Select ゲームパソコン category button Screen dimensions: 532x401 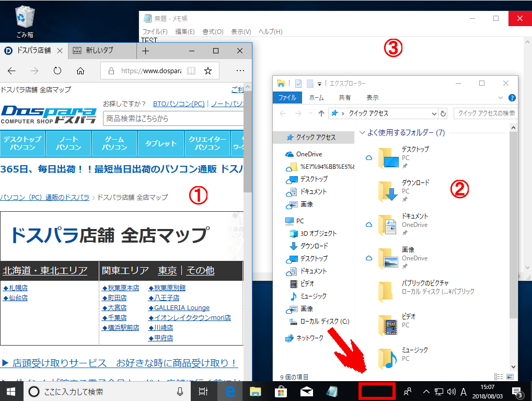point(114,143)
